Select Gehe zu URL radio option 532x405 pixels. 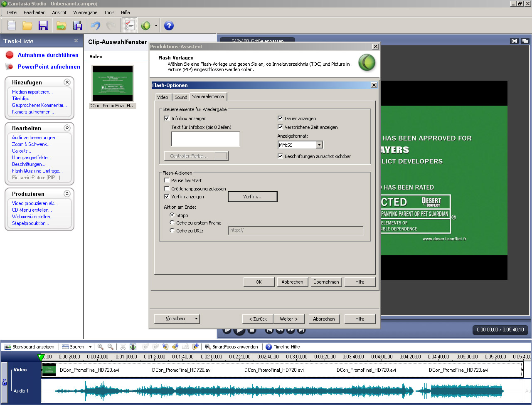pyautogui.click(x=172, y=231)
